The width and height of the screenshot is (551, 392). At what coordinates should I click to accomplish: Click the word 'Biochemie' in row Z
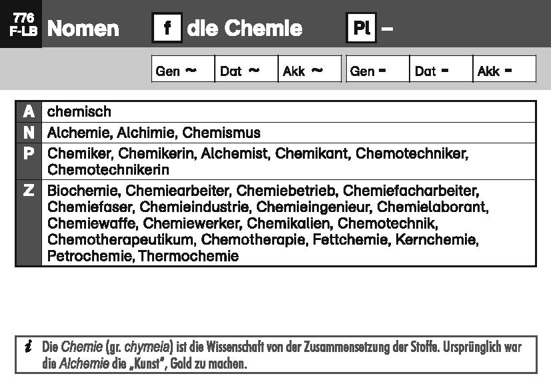pyautogui.click(x=83, y=191)
